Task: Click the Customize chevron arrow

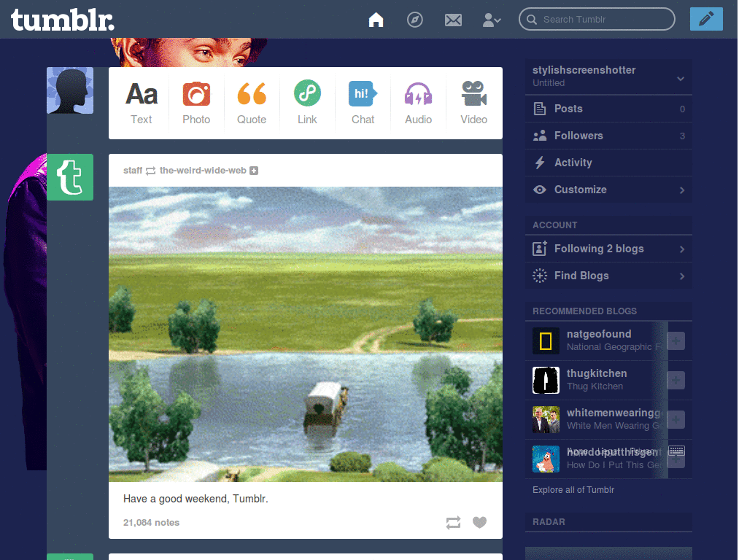Action: 682,190
